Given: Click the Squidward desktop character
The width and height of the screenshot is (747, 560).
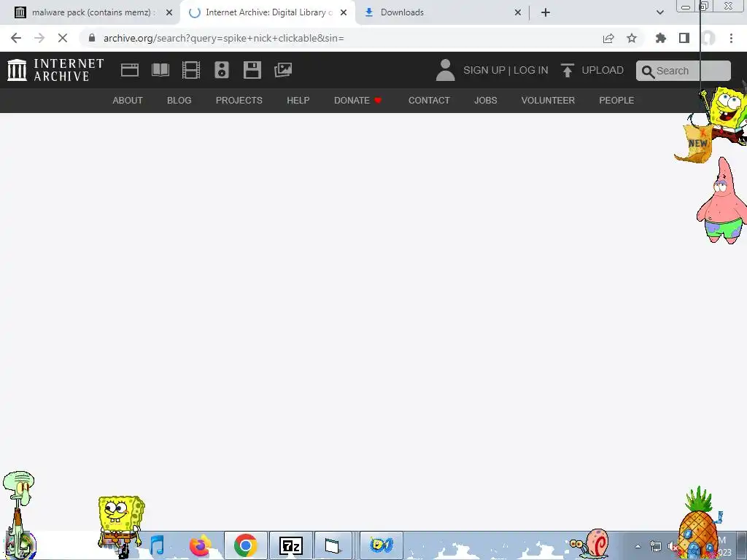Looking at the screenshot, I should click(18, 516).
